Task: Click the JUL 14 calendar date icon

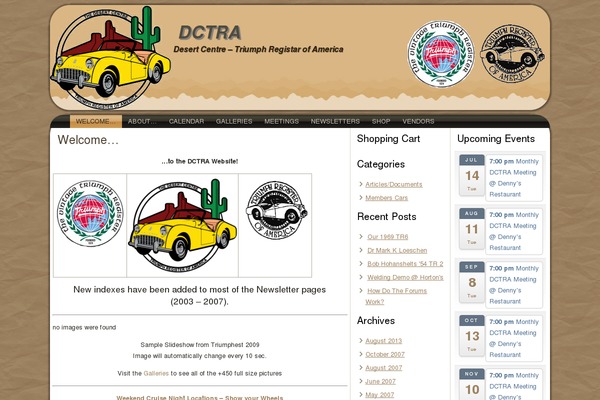Action: (471, 175)
